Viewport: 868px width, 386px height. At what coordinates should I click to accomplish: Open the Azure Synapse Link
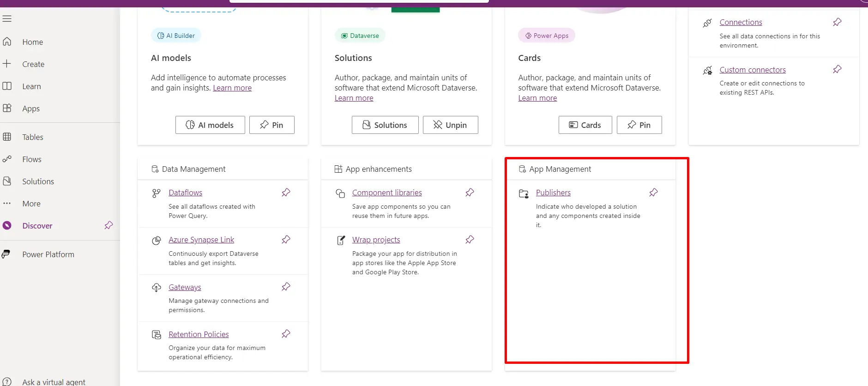coord(201,240)
